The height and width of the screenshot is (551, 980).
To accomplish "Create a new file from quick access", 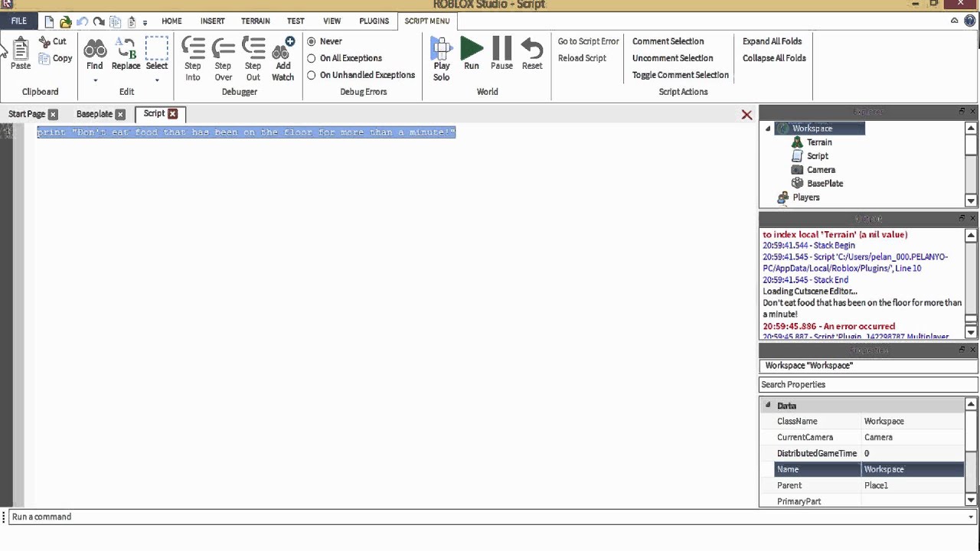I will coord(49,21).
